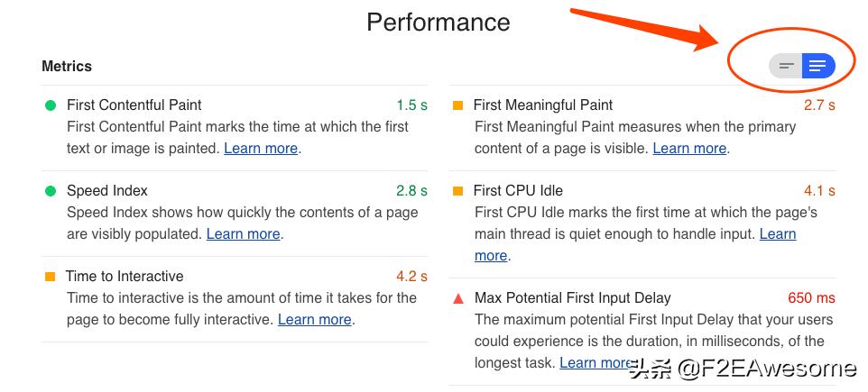
Task: Click the First CPU Idle metric title
Action: click(518, 191)
